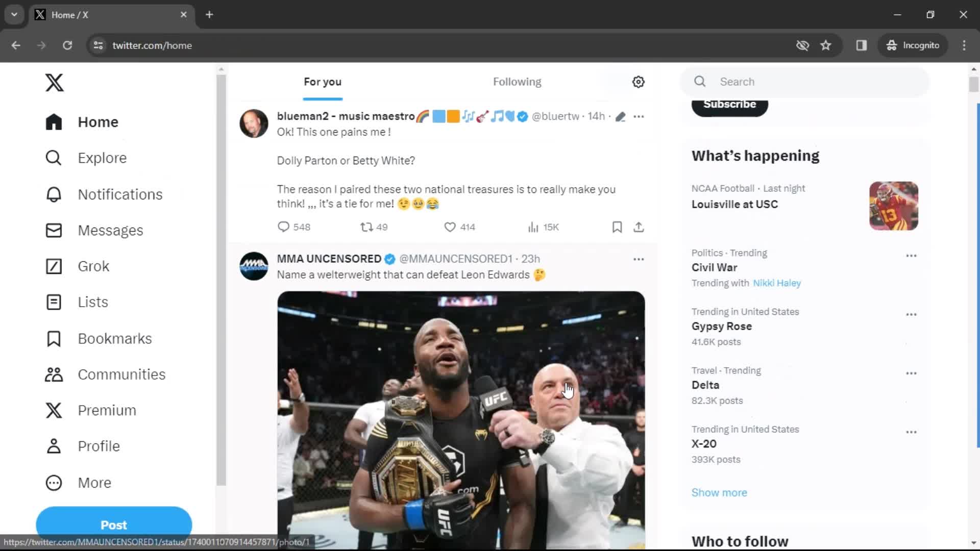
Task: Click Nikki Haley trending link
Action: pos(777,283)
